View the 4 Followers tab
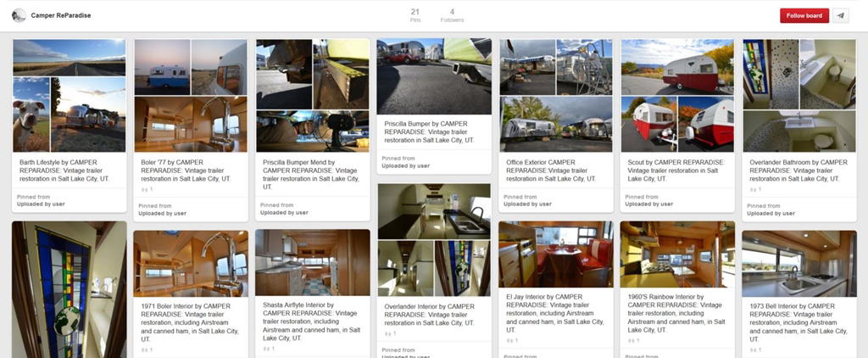 point(452,15)
